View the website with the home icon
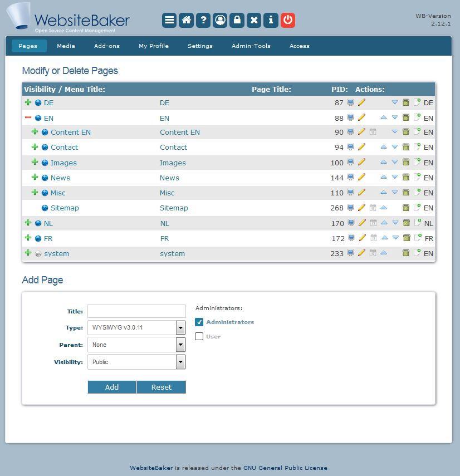Viewport: 460px width, 476px height. [186, 20]
